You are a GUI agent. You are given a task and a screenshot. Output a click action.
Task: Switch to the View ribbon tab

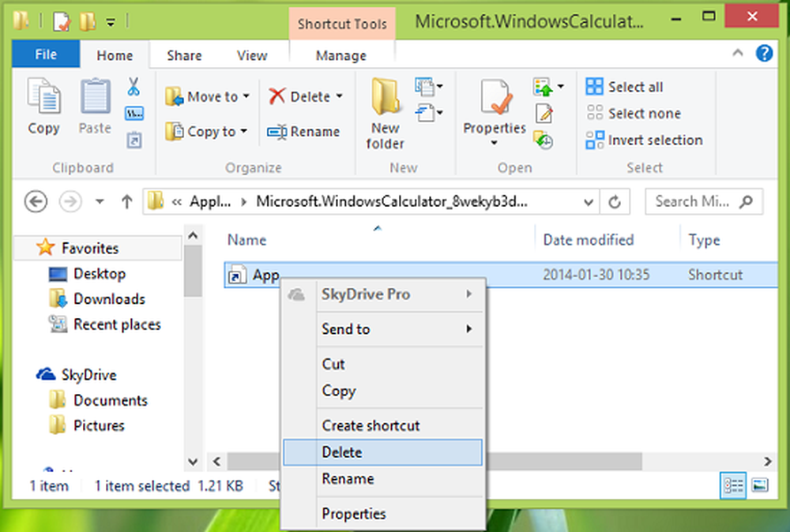click(x=252, y=55)
